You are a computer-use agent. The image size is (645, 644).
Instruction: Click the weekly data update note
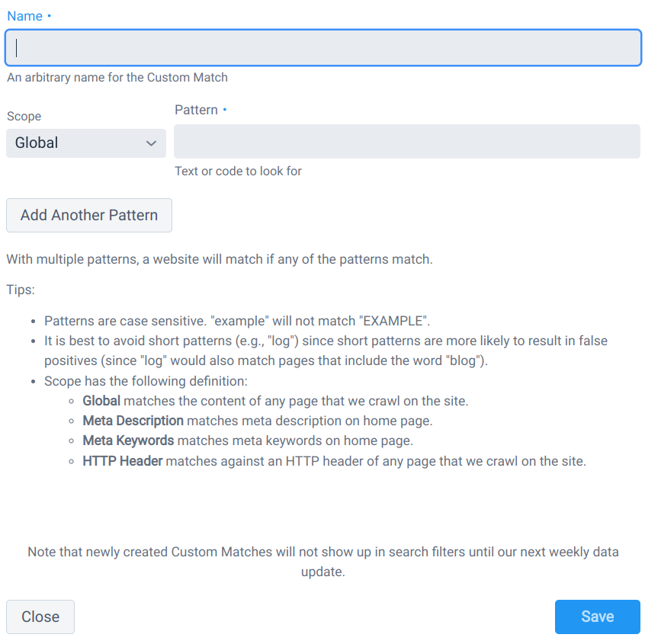click(323, 562)
